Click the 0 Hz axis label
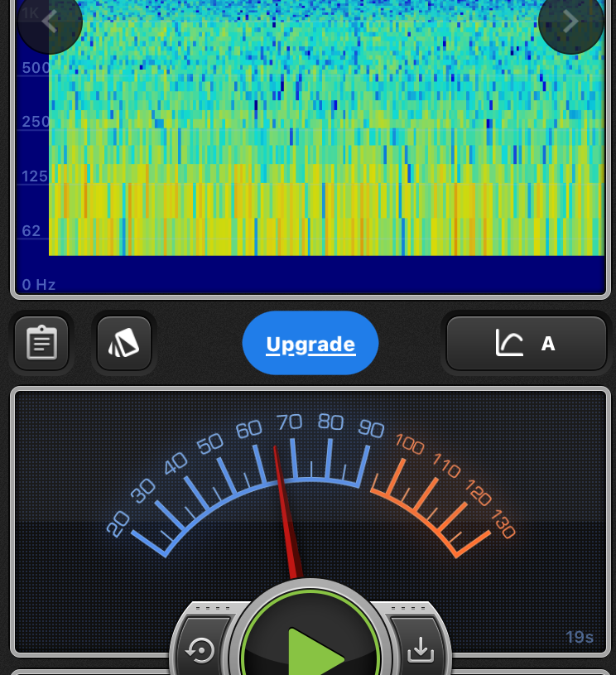Viewport: 616px width, 675px height. 38,285
